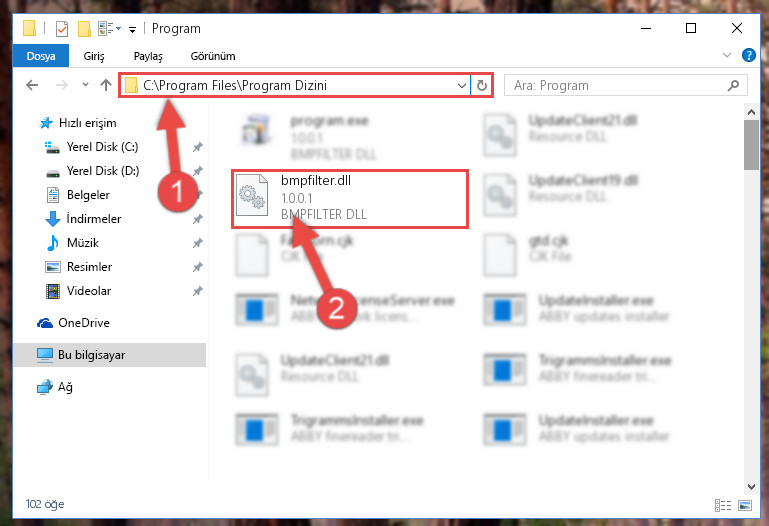Click the vertical scrollbar down arrow

[x=751, y=486]
